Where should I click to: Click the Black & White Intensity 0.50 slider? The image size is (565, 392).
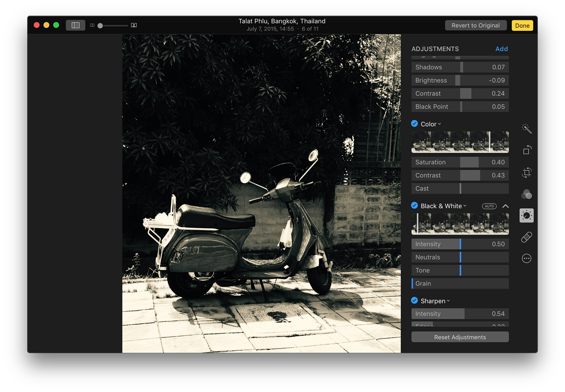(460, 244)
